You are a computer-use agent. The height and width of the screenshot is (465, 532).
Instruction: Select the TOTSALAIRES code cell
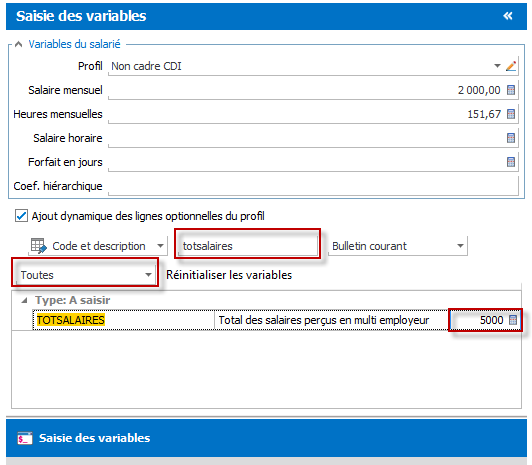coord(124,320)
